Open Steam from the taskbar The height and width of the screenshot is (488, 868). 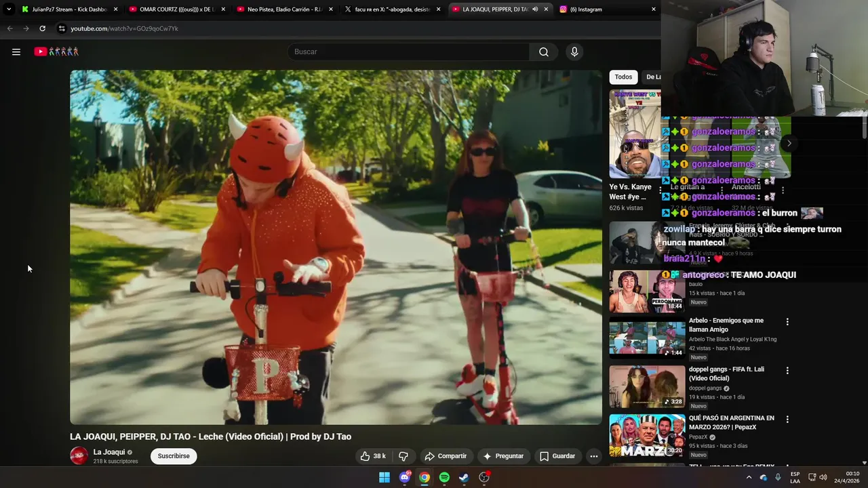[x=464, y=477]
